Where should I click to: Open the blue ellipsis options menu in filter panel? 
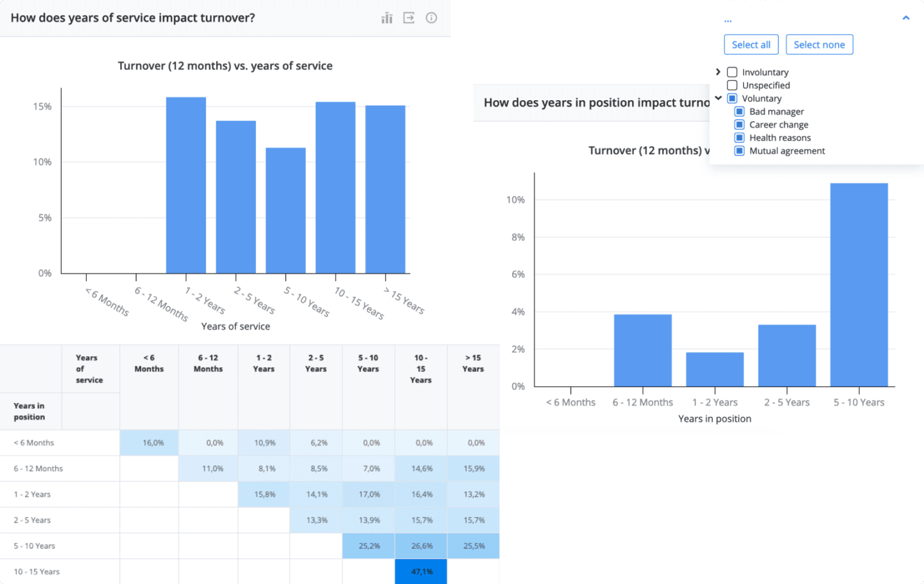click(x=728, y=19)
